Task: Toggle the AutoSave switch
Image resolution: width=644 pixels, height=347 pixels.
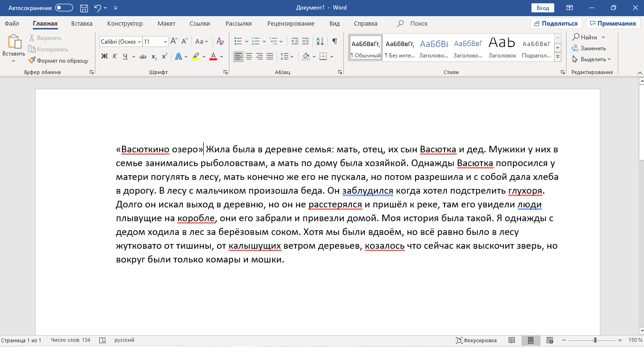Action: pyautogui.click(x=64, y=8)
